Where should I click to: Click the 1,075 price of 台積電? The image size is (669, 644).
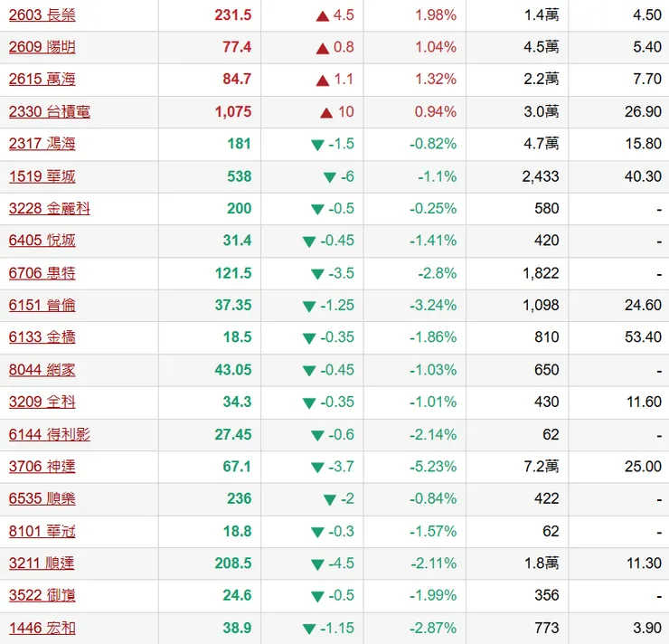(x=232, y=112)
